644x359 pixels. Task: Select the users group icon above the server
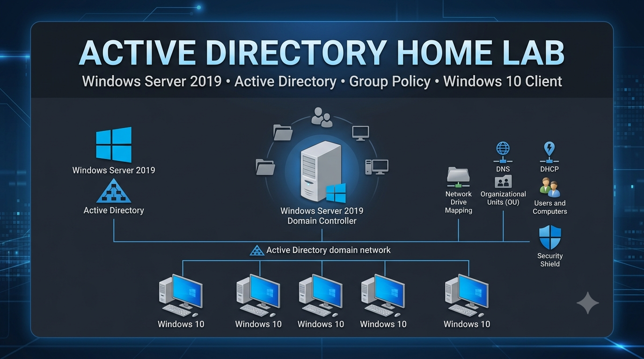coord(322,117)
